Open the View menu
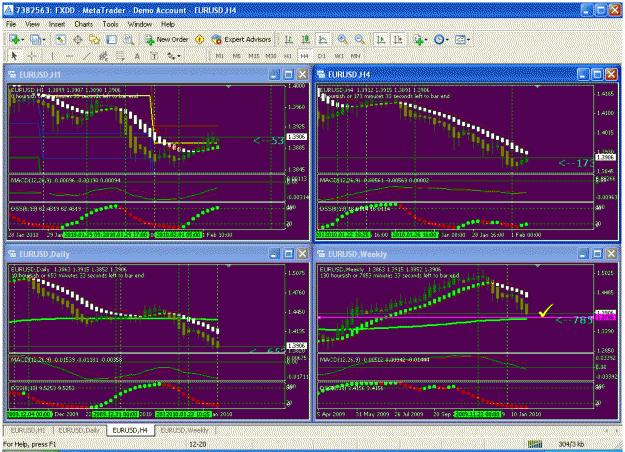 (32, 24)
